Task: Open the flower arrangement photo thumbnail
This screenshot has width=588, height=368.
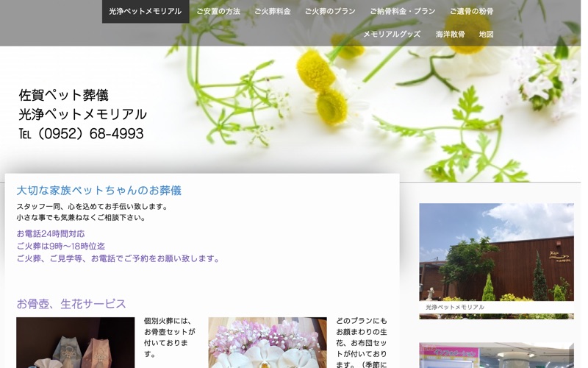Action: click(x=268, y=342)
